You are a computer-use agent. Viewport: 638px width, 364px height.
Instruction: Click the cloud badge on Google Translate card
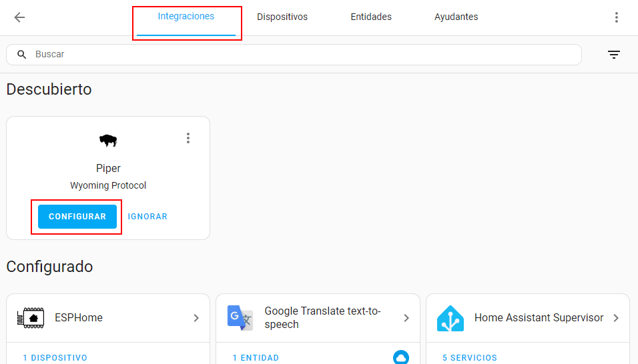pyautogui.click(x=400, y=357)
